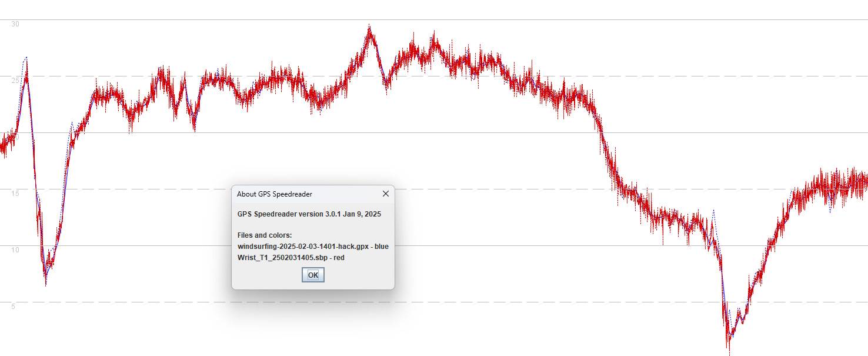This screenshot has width=868, height=356.
Task: Click the GPS Speedreader version 3.0.1 text
Action: pyautogui.click(x=309, y=214)
